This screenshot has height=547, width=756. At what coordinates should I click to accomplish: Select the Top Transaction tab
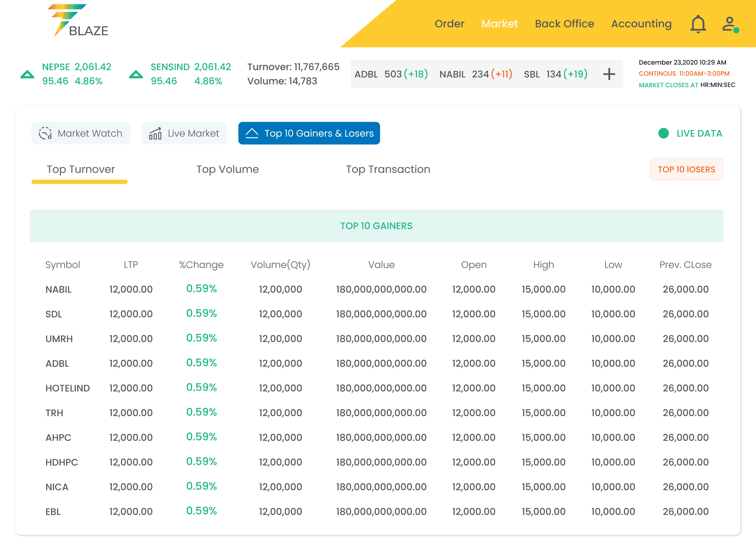(x=387, y=169)
